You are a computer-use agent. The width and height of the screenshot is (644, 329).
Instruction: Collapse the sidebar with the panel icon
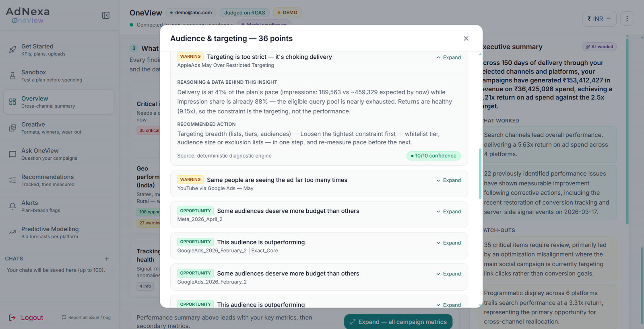coord(106,15)
